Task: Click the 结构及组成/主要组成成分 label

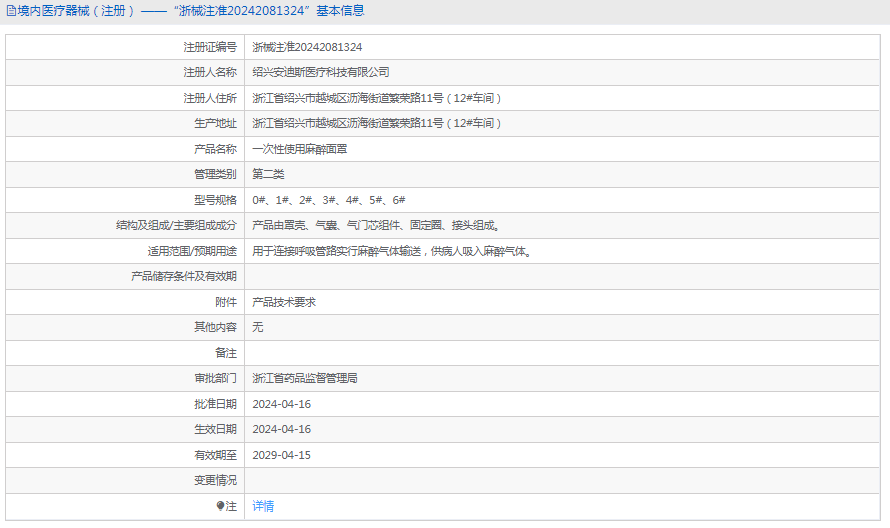Action: [176, 225]
